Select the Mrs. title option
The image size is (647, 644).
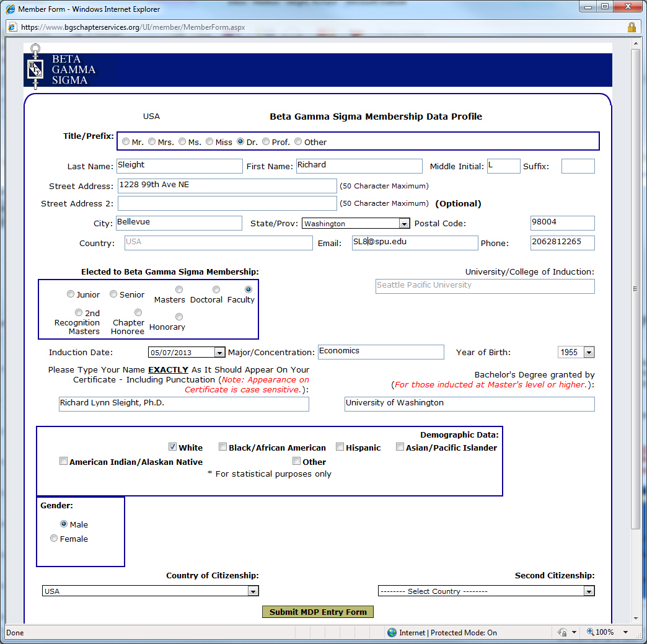click(x=152, y=141)
